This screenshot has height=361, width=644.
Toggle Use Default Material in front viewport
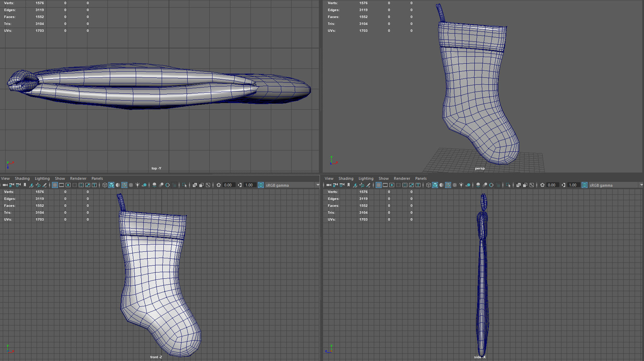pyautogui.click(x=118, y=185)
